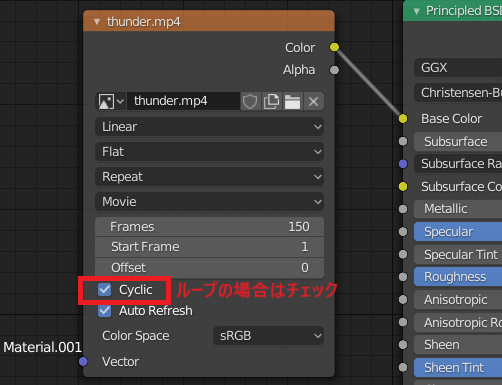This screenshot has height=385, width=502.
Task: Open the Repeat extension dropdown
Action: (209, 177)
